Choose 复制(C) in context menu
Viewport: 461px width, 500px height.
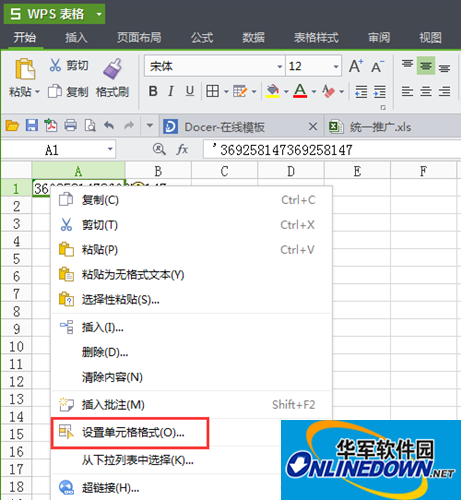click(192, 200)
